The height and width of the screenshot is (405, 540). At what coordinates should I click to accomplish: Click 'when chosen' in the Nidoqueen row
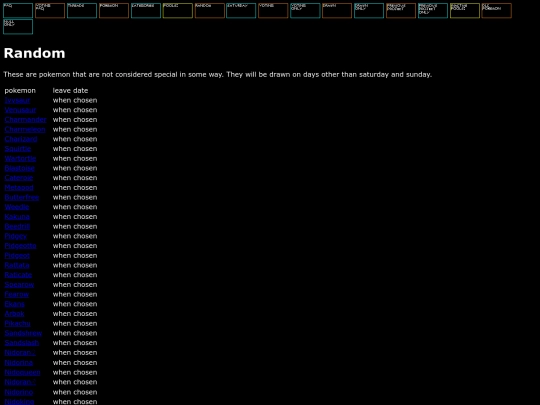click(x=75, y=372)
